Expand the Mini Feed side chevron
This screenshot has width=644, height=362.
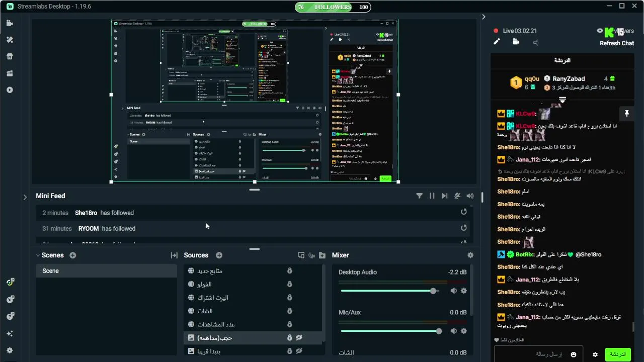click(x=25, y=197)
